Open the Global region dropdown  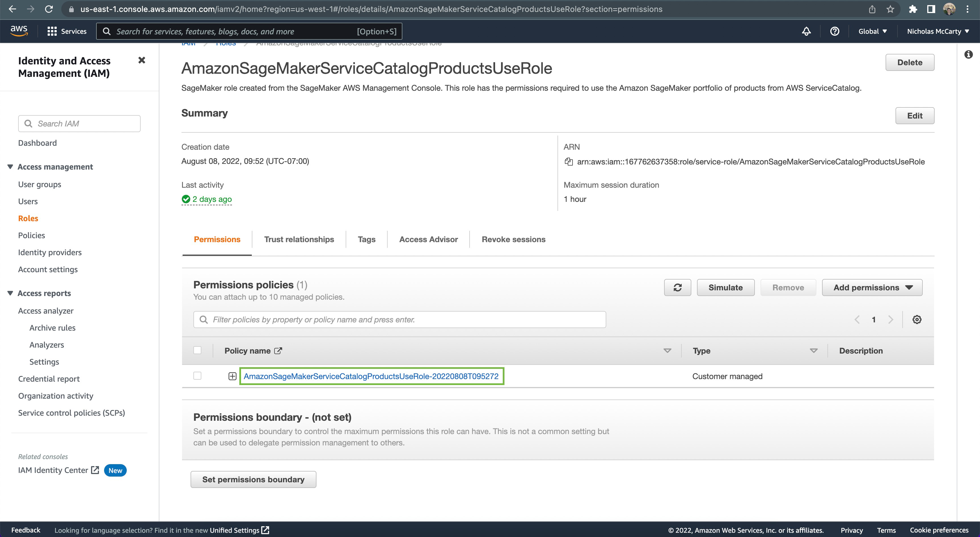pos(872,31)
